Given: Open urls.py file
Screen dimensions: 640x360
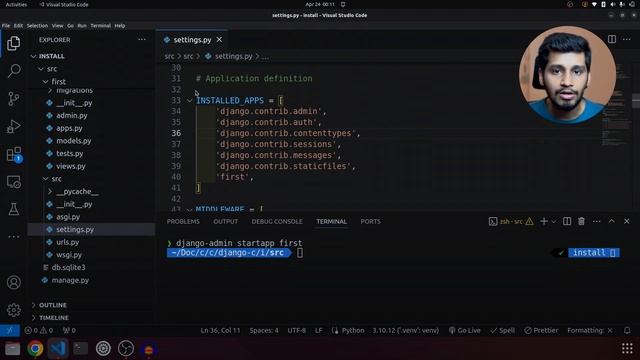Looking at the screenshot, I should pos(68,242).
